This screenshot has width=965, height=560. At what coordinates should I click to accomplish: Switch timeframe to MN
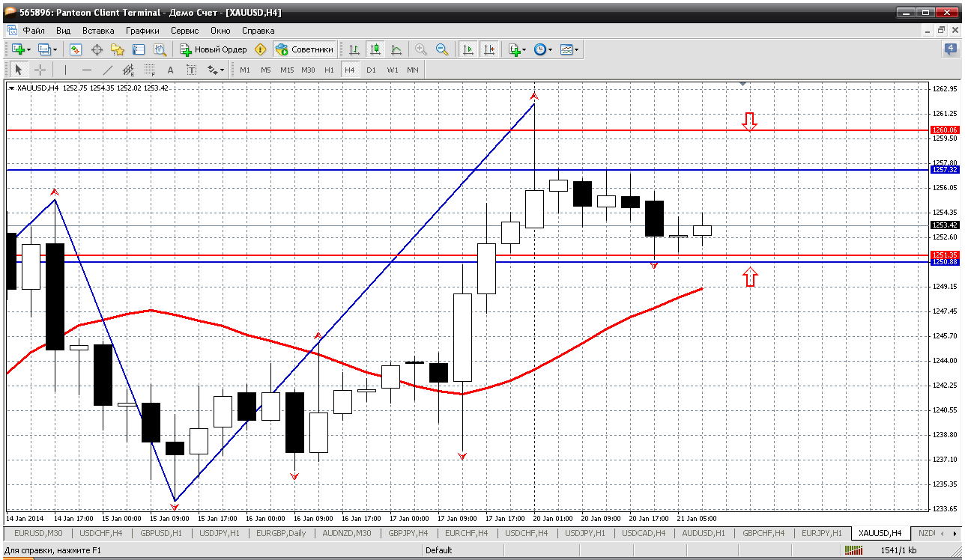coord(413,70)
